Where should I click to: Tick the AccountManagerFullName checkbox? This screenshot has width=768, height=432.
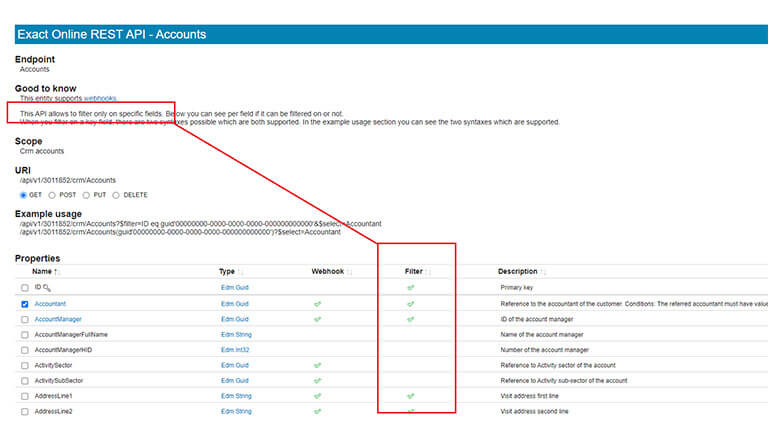point(24,335)
